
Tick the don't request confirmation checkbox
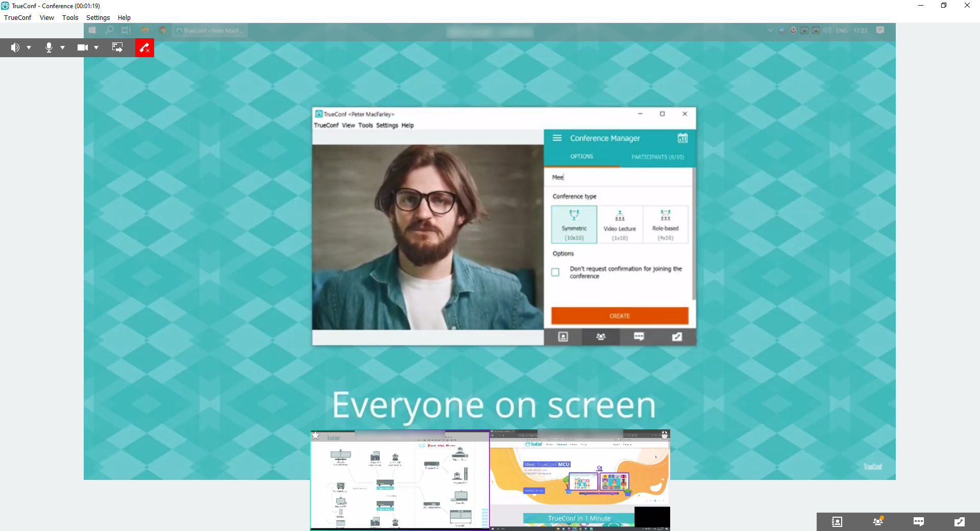tap(555, 273)
